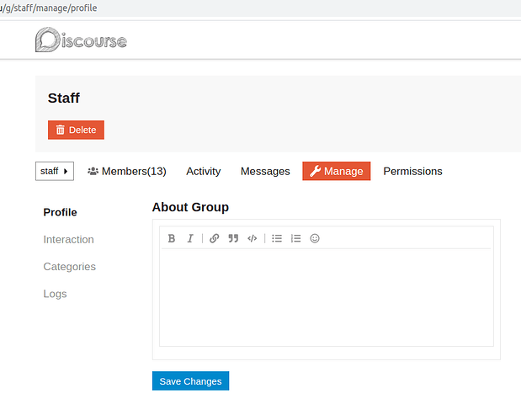Expand the staff group dropdown
Screen dimensions: 521x420
(55, 171)
